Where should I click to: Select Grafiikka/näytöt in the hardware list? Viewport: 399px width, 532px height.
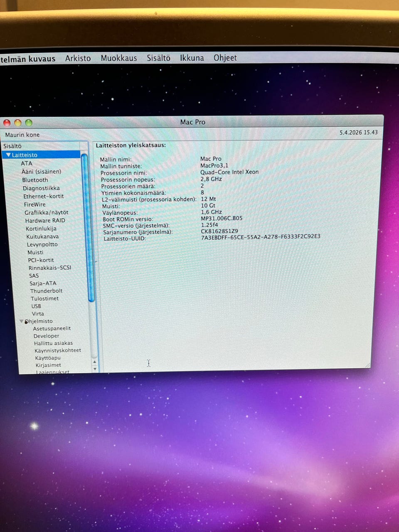(x=46, y=212)
